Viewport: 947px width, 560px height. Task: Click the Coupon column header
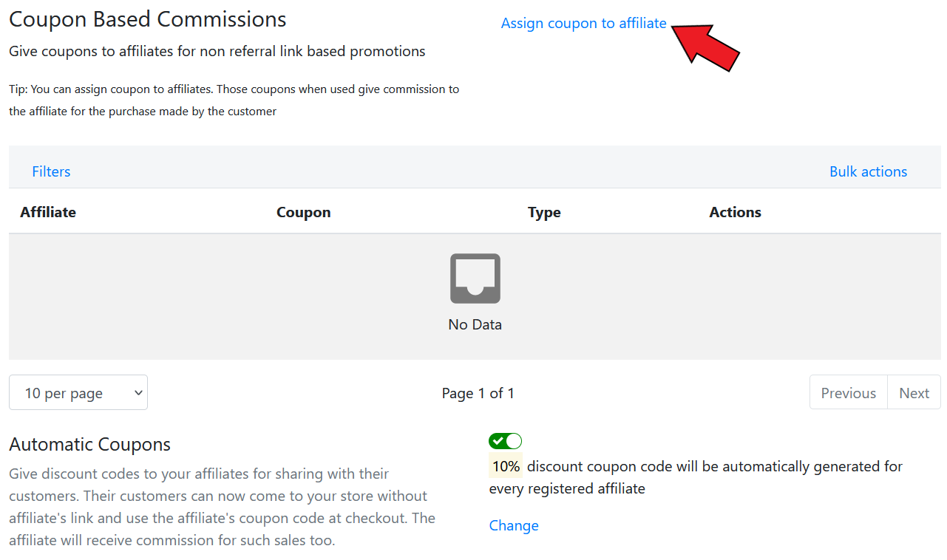pos(303,212)
